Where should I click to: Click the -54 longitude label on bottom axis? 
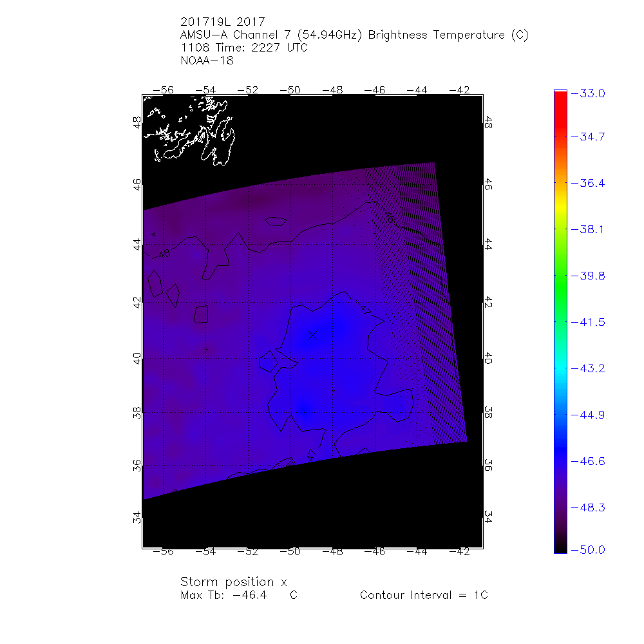pos(205,552)
